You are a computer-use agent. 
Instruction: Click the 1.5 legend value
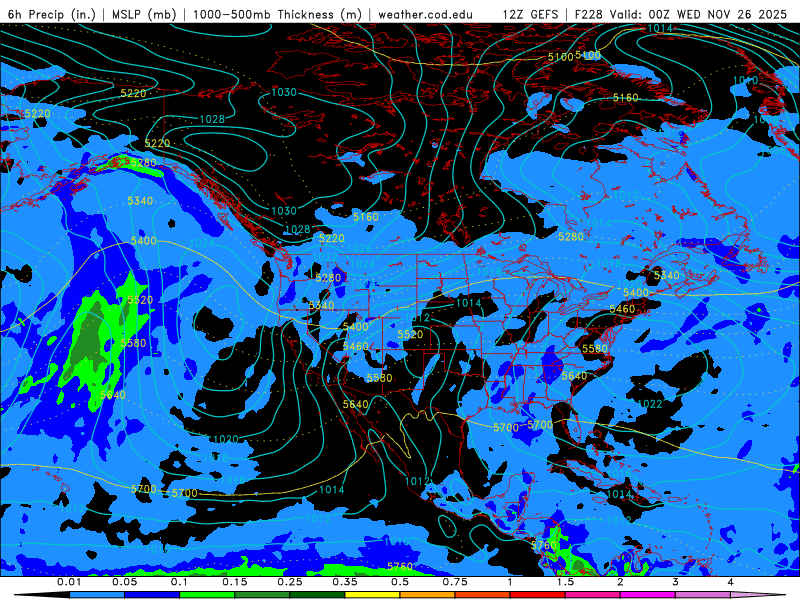[x=565, y=582]
